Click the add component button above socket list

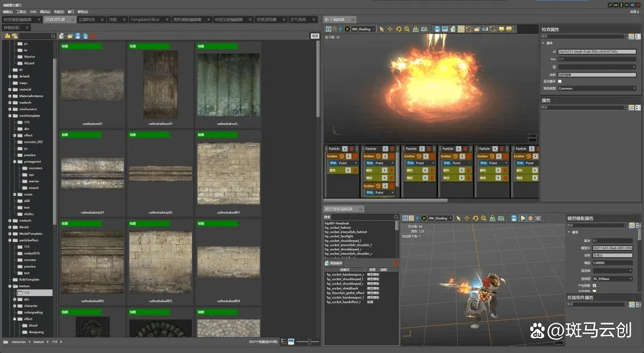[x=335, y=263]
